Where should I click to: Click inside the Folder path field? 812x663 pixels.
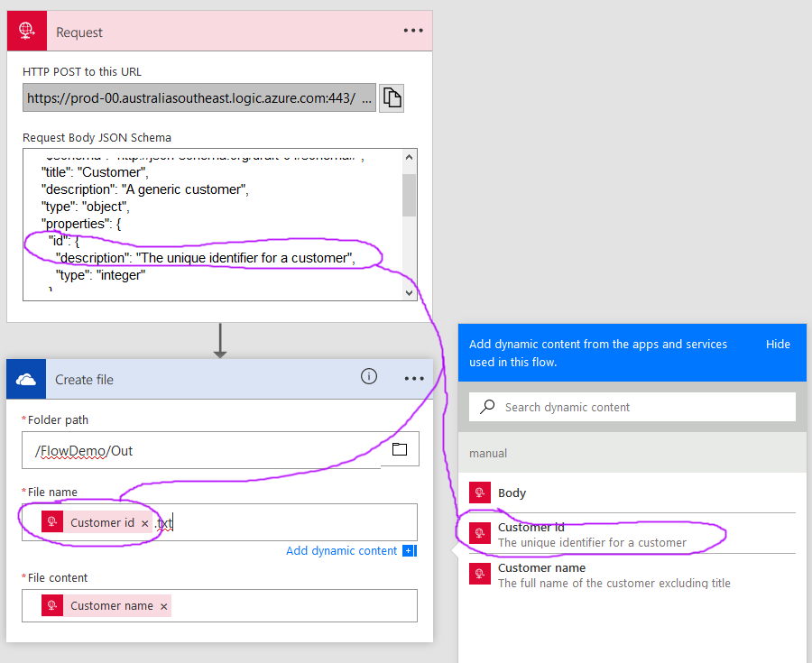[x=180, y=448]
